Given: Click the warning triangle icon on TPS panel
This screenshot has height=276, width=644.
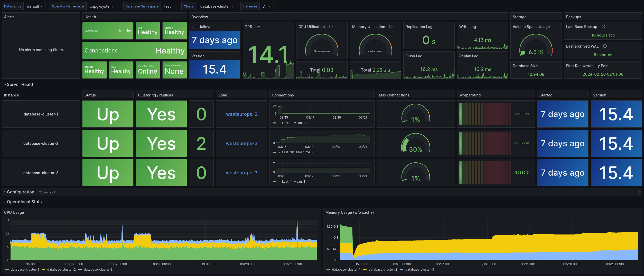Looking at the screenshot, I should (258, 26).
